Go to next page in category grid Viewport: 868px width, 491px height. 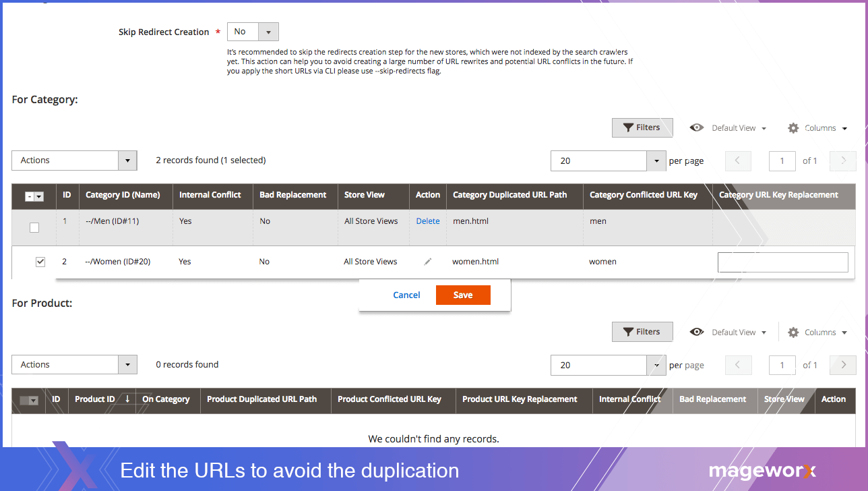[x=843, y=161]
